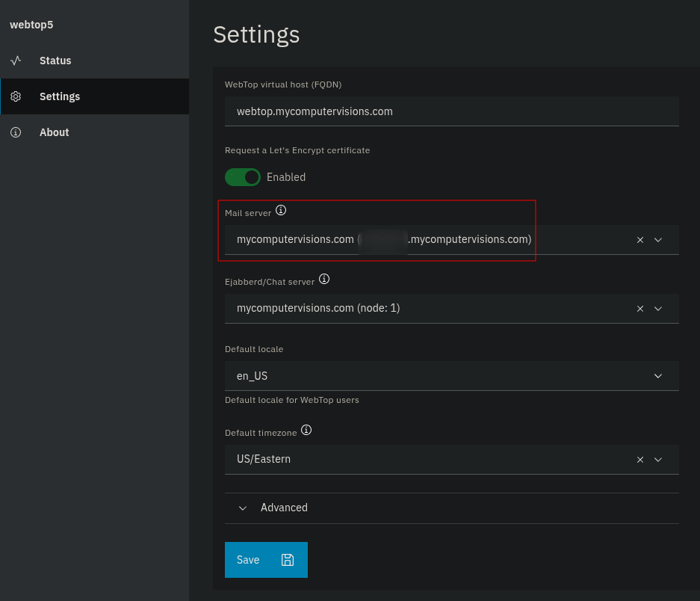
Task: Clear the Mail server selection
Action: coord(640,240)
